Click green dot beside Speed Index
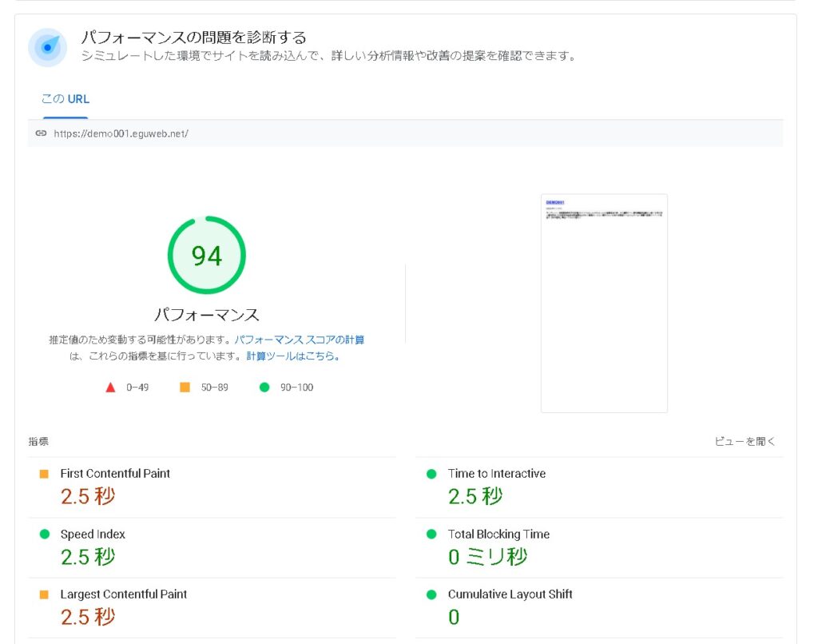The height and width of the screenshot is (644, 818). click(44, 535)
